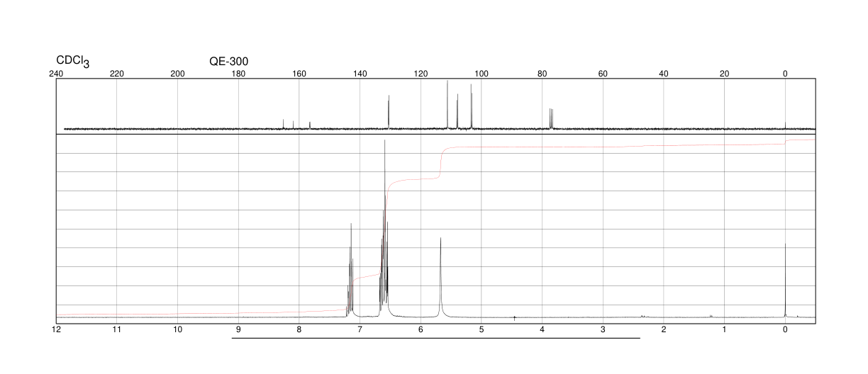Click the 0 ppm label on bottom proton axis
Screen dimensions: 868x374
pos(785,329)
